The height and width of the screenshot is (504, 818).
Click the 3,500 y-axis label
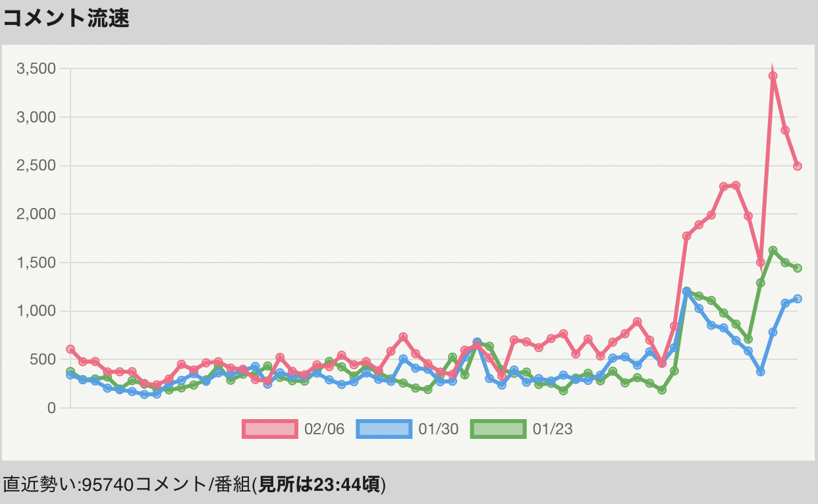[x=36, y=68]
